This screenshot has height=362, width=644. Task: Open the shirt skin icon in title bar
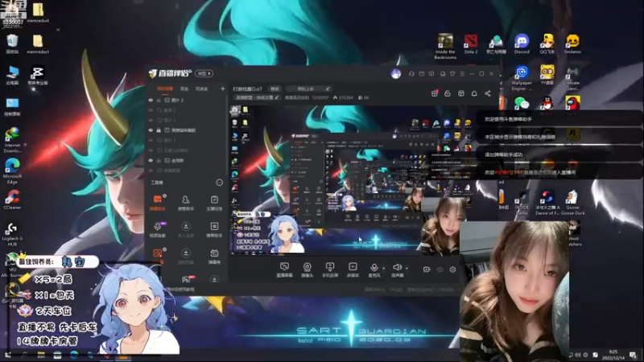(452, 74)
